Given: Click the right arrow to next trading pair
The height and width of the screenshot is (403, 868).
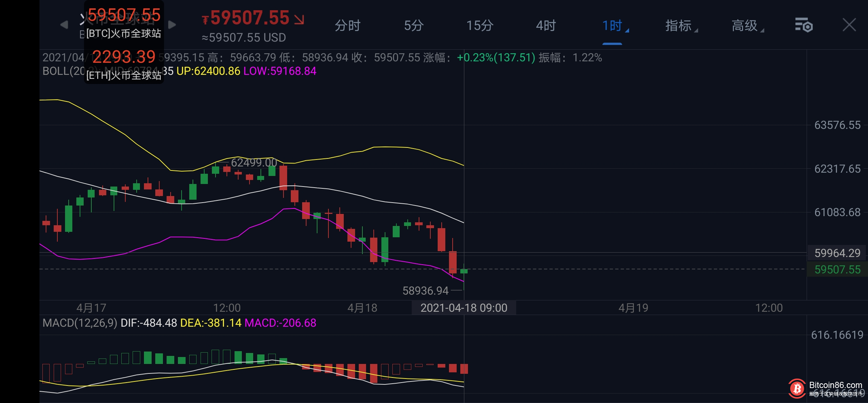Looking at the screenshot, I should click(x=172, y=25).
